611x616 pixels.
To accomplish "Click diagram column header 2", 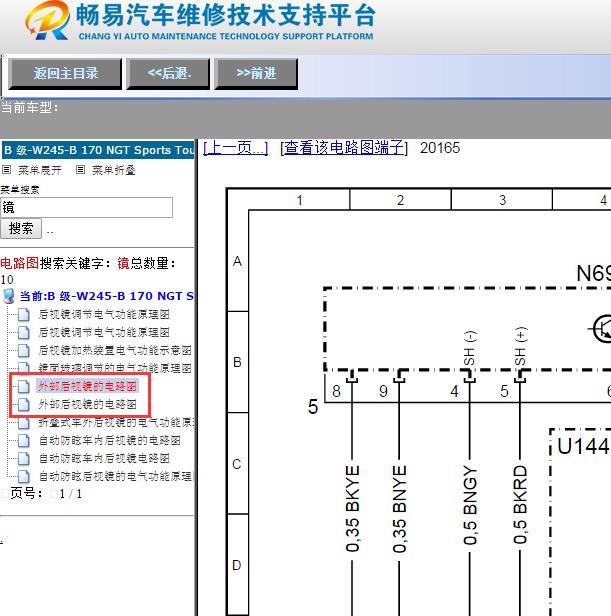I will (400, 200).
